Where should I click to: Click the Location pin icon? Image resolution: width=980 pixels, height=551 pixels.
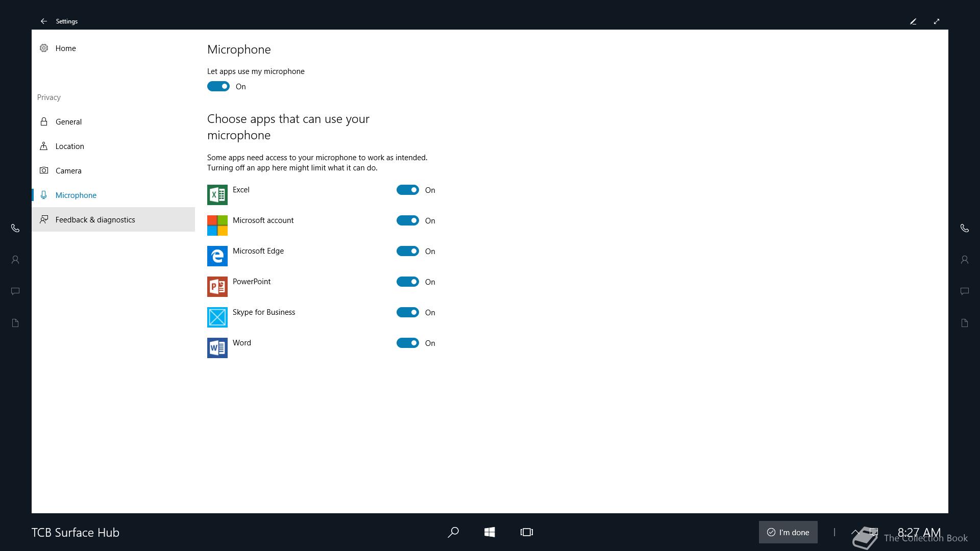point(44,146)
